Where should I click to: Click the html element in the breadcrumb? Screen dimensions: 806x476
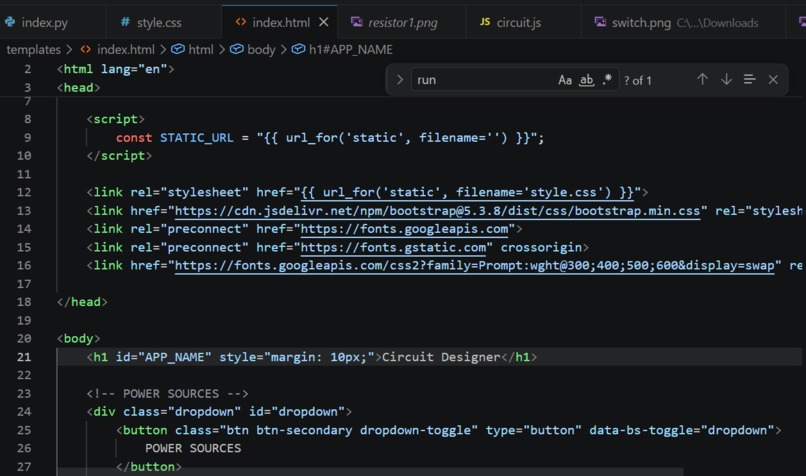[x=200, y=50]
